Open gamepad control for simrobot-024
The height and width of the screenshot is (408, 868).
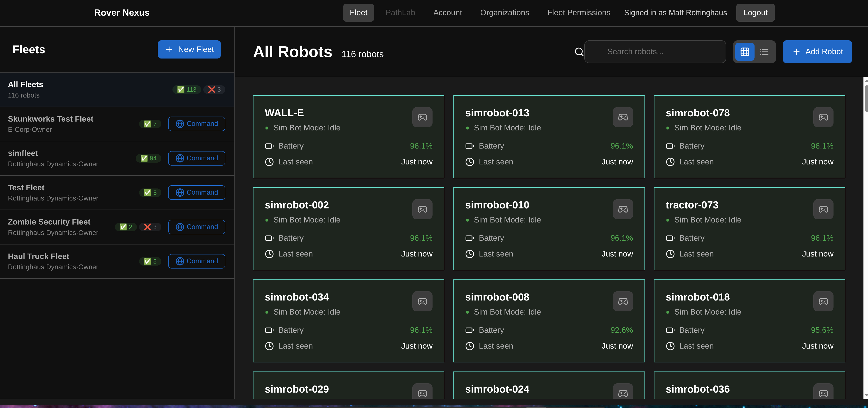pyautogui.click(x=623, y=391)
